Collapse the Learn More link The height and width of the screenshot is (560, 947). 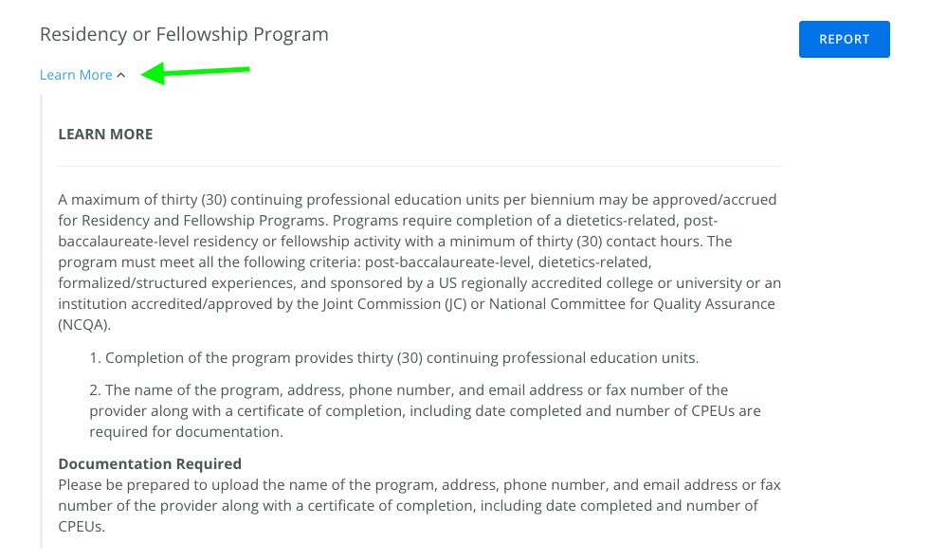(x=76, y=75)
